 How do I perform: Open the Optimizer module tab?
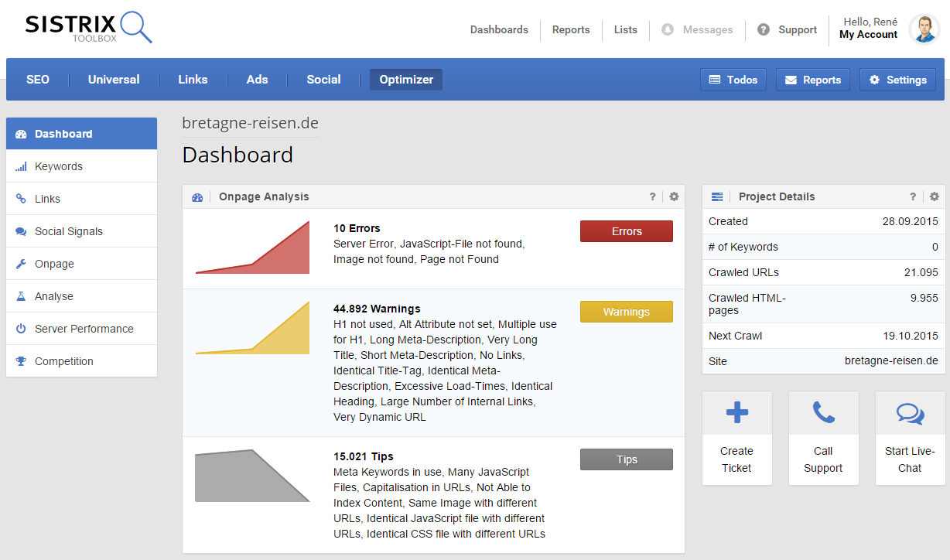tap(406, 80)
